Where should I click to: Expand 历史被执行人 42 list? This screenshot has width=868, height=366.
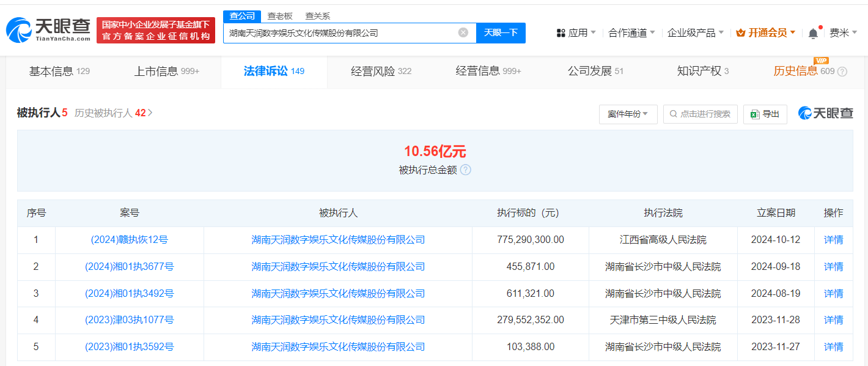click(x=114, y=113)
